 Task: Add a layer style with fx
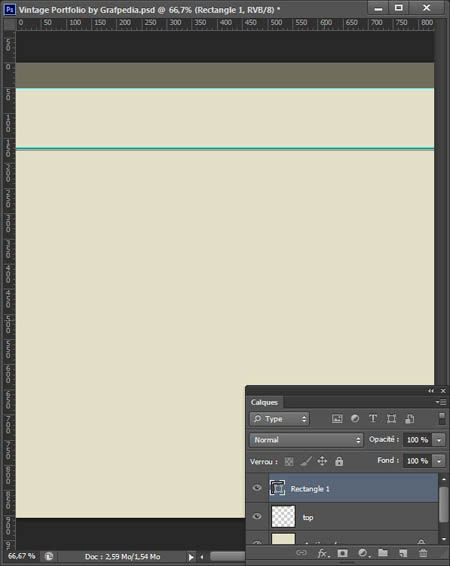(x=323, y=553)
